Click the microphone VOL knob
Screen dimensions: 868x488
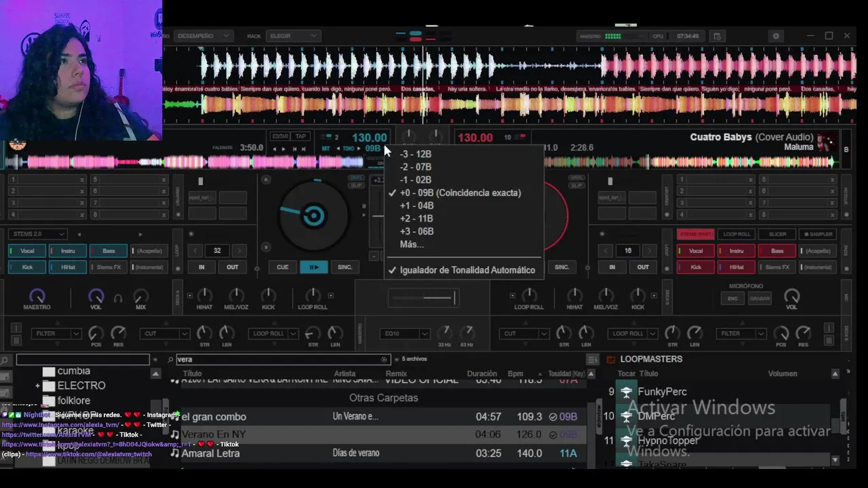(x=791, y=296)
